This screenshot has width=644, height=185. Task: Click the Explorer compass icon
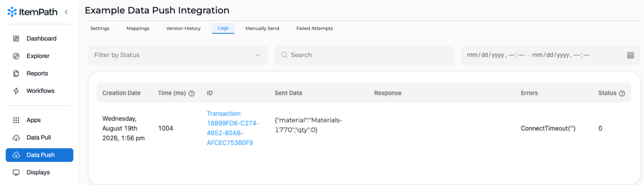click(x=16, y=56)
